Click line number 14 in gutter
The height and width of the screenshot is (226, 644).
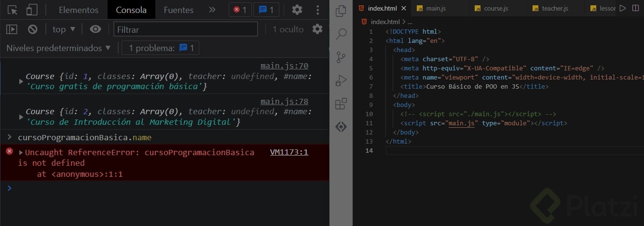(x=369, y=150)
